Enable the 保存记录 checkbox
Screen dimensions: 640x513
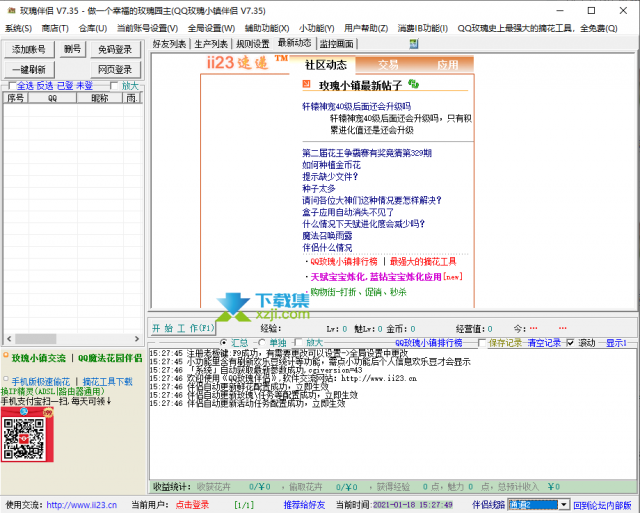tap(483, 342)
